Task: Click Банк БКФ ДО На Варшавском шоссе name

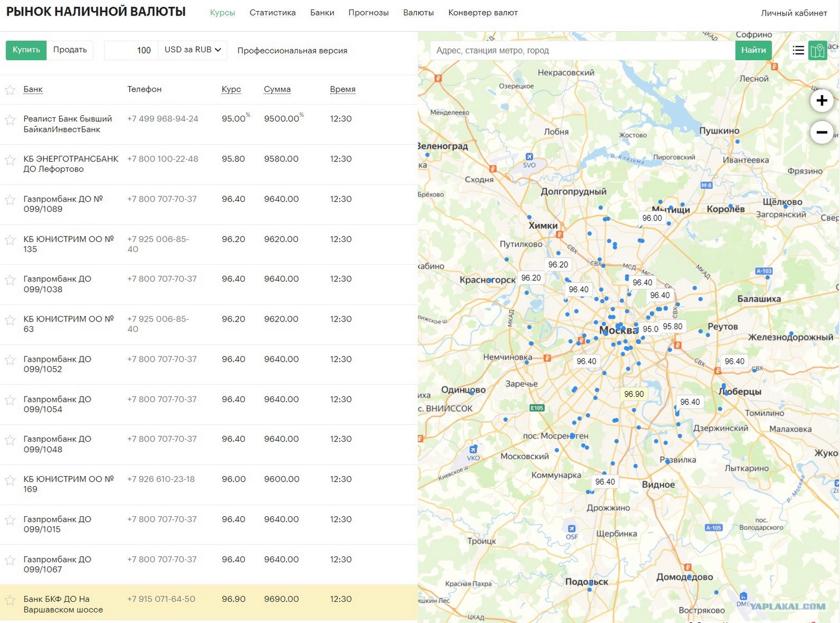Action: click(x=63, y=604)
